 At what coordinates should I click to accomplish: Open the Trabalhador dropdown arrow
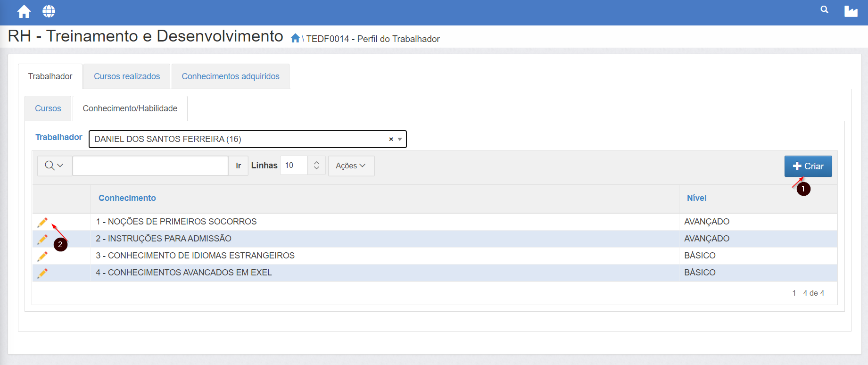coord(400,139)
